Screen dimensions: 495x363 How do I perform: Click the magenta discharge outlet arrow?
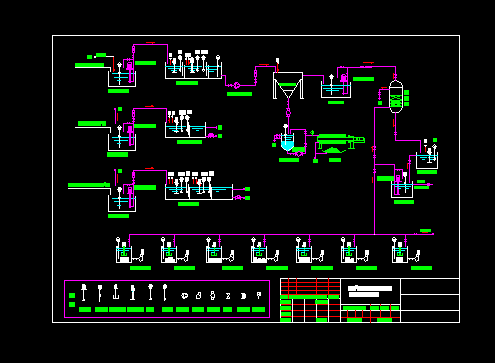[430, 184]
